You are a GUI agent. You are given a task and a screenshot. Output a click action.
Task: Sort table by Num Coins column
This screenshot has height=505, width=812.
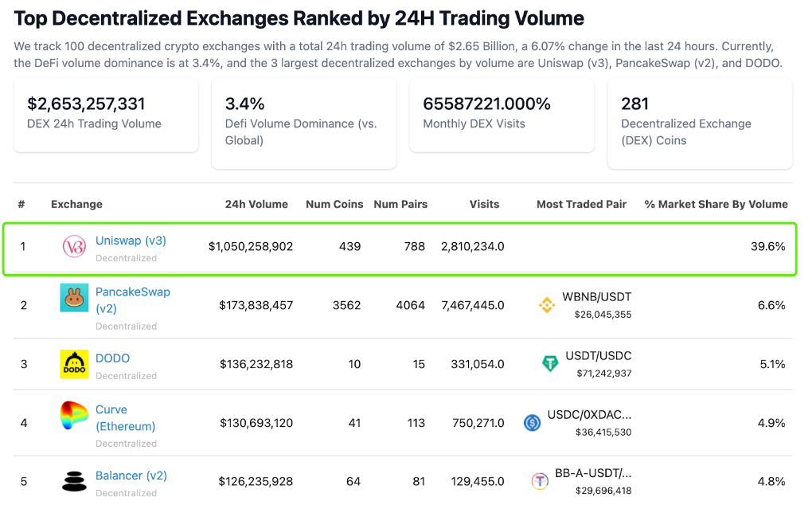pyautogui.click(x=334, y=204)
